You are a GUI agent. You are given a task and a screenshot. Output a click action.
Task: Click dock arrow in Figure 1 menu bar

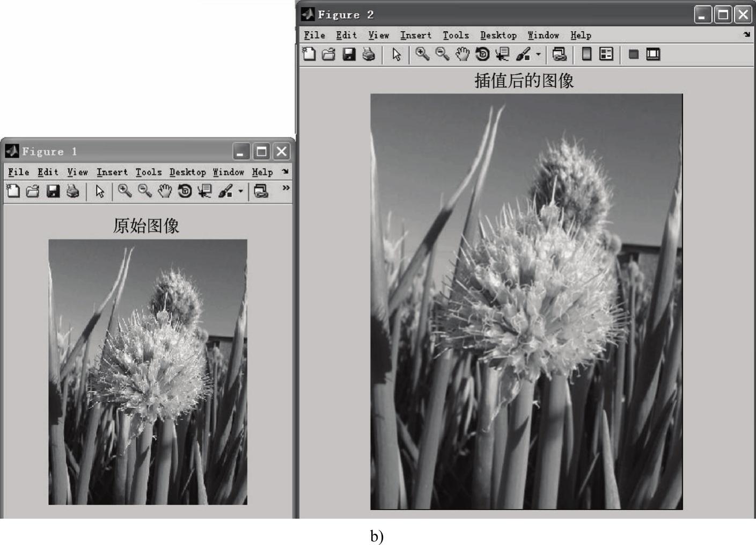click(x=285, y=171)
